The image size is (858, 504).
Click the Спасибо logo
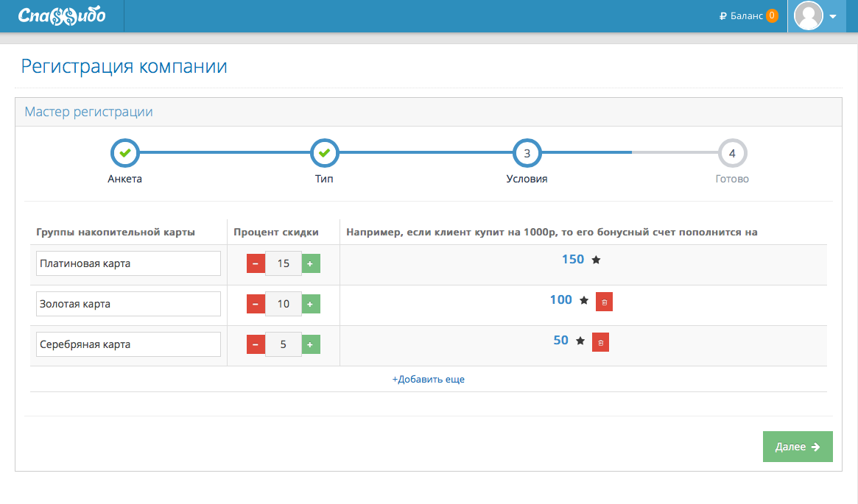(x=62, y=16)
